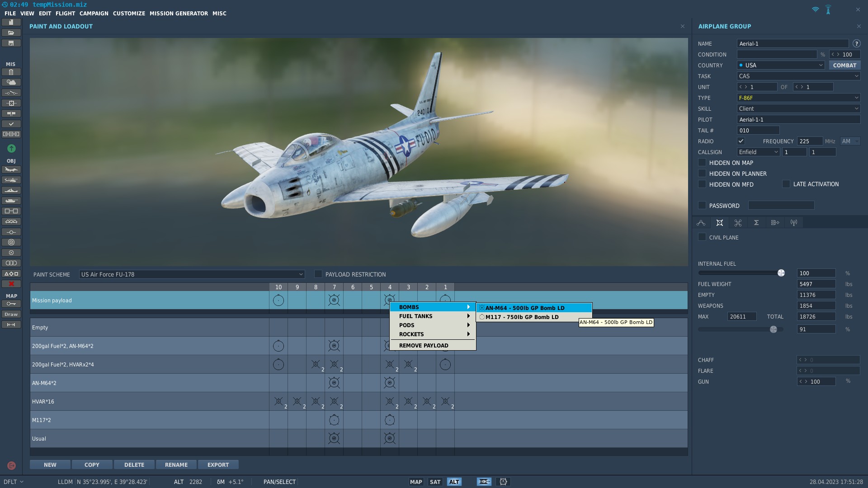This screenshot has height=488, width=868.
Task: Expand the Fuel Tanks submenu
Action: 433,316
